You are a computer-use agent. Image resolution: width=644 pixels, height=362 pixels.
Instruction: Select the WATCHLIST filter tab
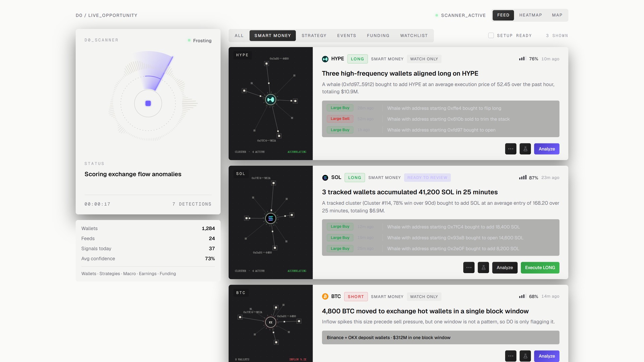point(414,36)
